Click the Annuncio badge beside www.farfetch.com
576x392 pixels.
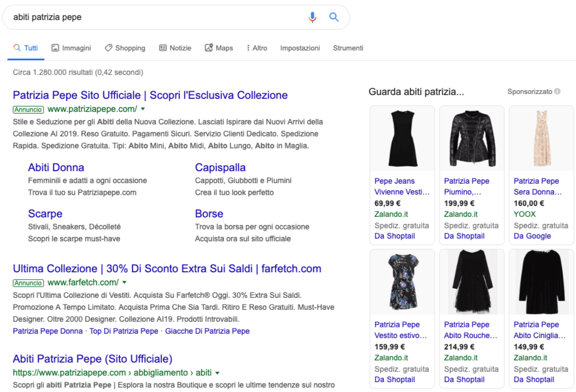[x=28, y=283]
